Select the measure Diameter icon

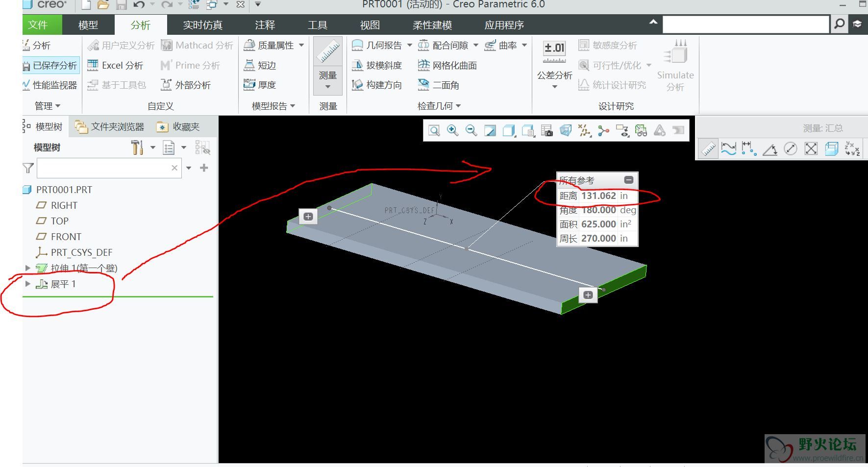coord(790,149)
